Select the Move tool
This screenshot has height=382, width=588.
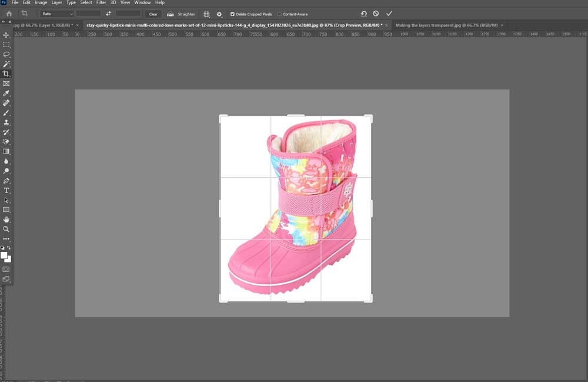pyautogui.click(x=6, y=36)
